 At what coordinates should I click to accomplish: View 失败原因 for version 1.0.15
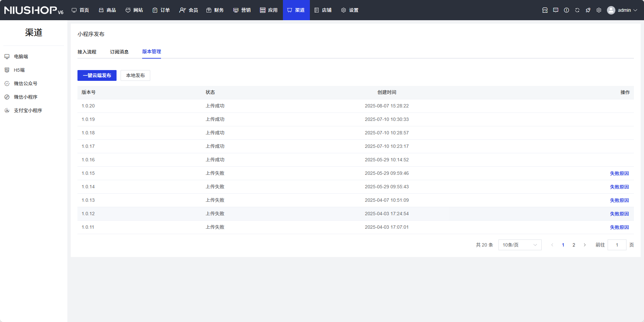tap(619, 173)
